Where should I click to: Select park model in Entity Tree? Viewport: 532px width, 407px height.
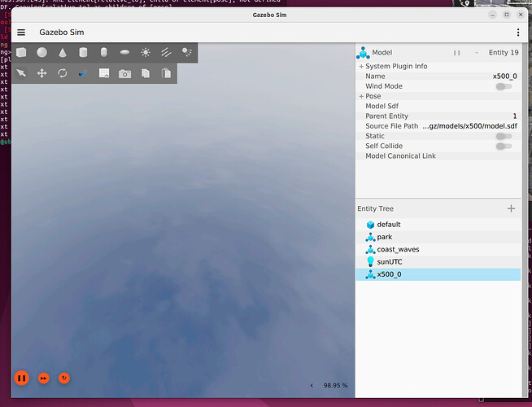tap(438, 237)
